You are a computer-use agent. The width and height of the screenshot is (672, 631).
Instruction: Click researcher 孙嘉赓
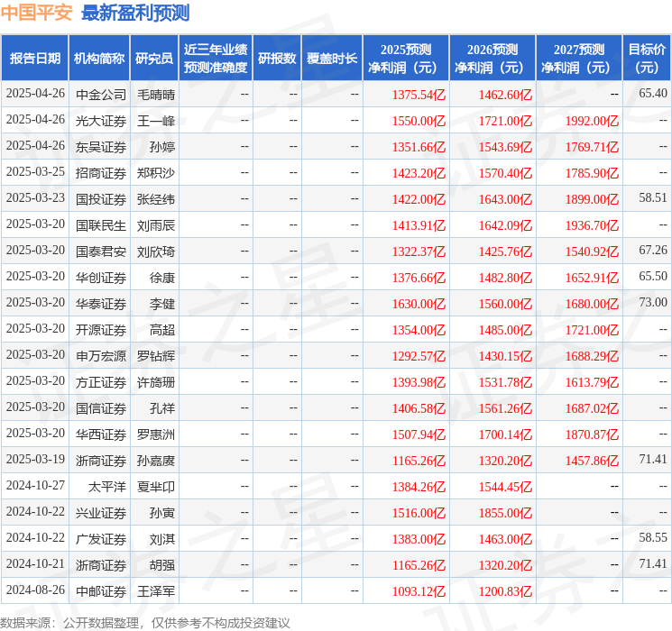coord(156,461)
